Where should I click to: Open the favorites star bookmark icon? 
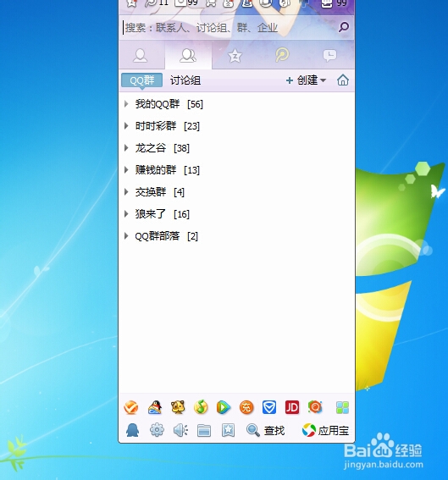tap(228, 430)
